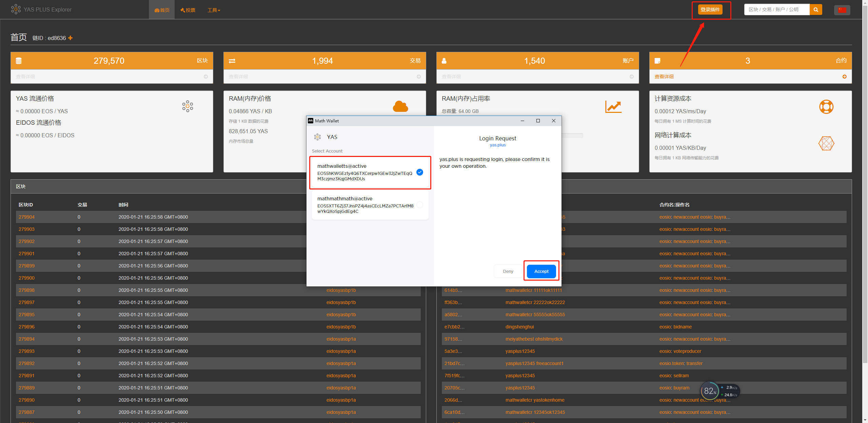
Task: Open block 279898 link
Action: pyautogui.click(x=26, y=290)
